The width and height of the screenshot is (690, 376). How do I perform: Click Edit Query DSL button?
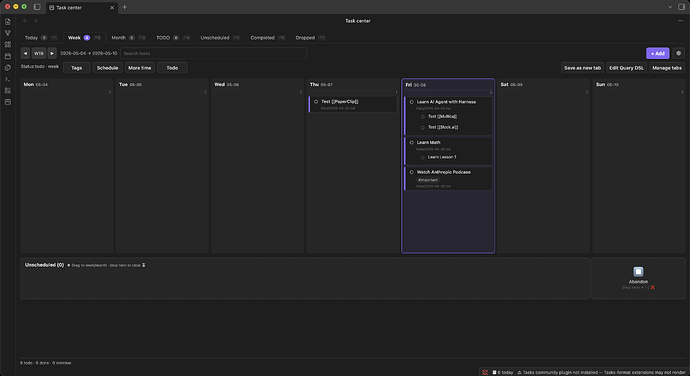(x=626, y=68)
